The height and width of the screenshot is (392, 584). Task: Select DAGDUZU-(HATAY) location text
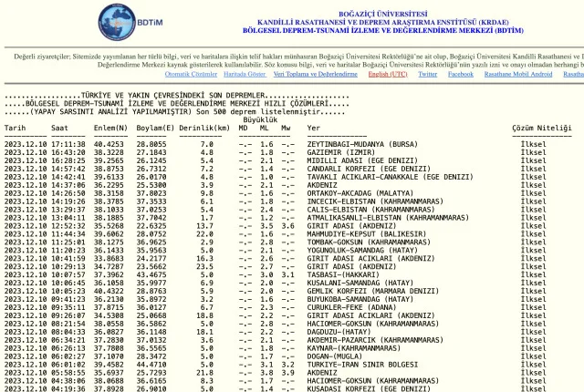(339, 332)
